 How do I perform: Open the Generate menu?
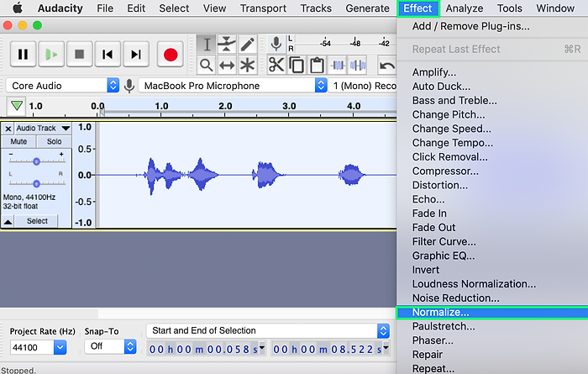[x=367, y=8]
